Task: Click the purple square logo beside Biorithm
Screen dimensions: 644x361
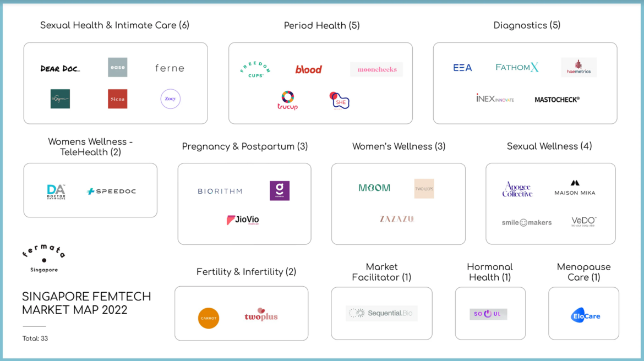Action: (280, 191)
